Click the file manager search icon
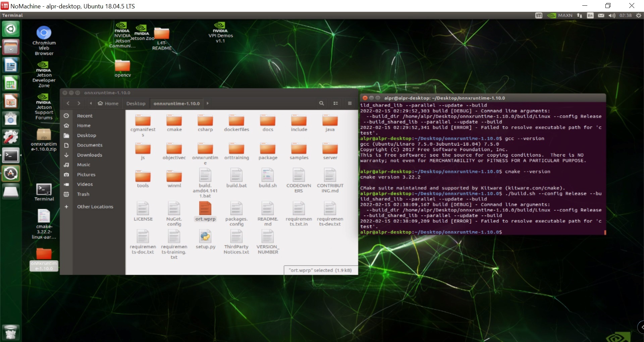Image resolution: width=644 pixels, height=342 pixels. [321, 103]
